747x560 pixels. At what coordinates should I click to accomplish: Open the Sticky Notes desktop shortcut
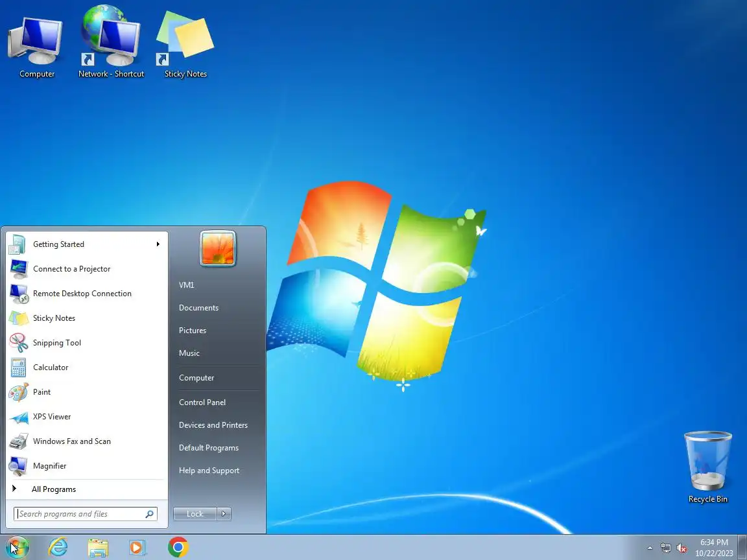click(x=185, y=45)
